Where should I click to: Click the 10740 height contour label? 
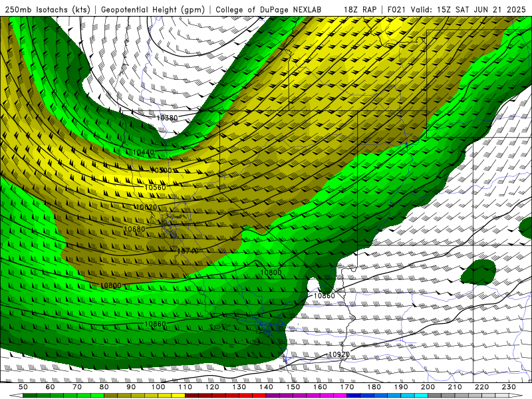188,251
